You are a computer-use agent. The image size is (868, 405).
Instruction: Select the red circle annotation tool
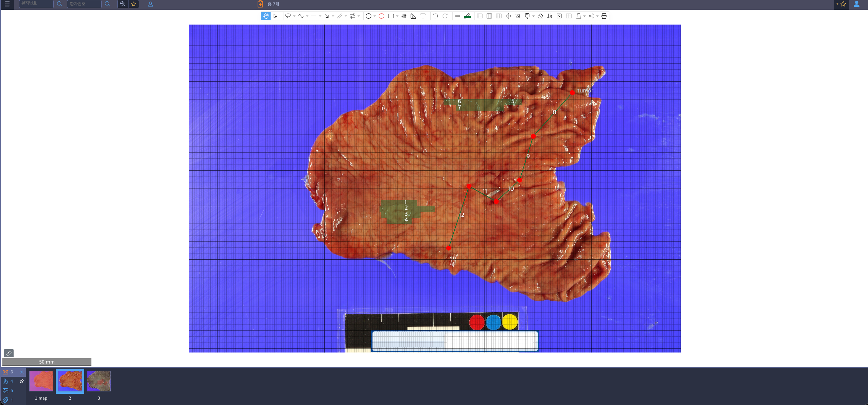[381, 16]
